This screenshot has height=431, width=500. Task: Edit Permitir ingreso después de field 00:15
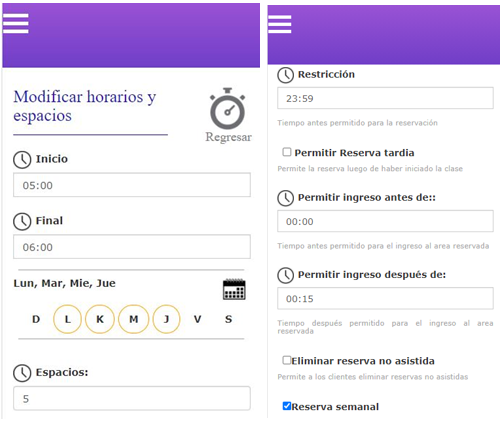[x=385, y=298]
